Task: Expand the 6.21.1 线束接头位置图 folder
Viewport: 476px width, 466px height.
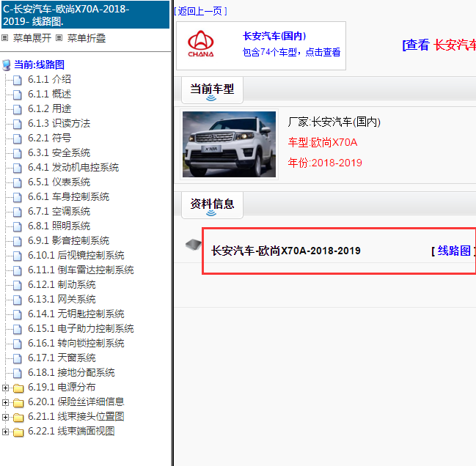Action: (5, 417)
